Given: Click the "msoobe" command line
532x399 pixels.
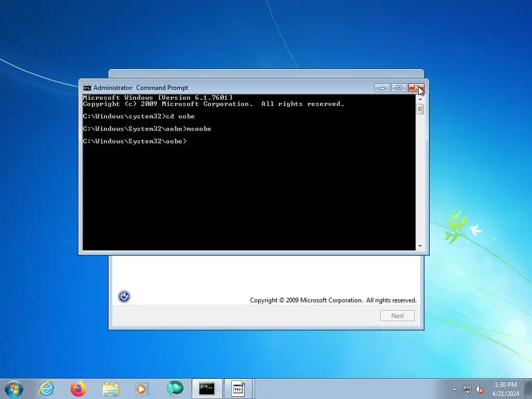Looking at the screenshot, I should (147, 129).
